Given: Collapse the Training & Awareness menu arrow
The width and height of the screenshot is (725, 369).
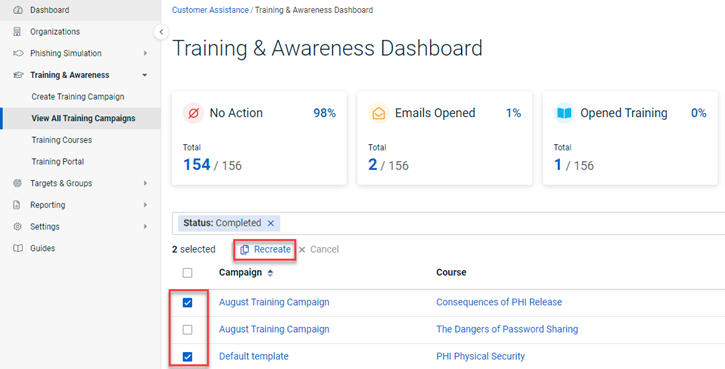Looking at the screenshot, I should 145,75.
